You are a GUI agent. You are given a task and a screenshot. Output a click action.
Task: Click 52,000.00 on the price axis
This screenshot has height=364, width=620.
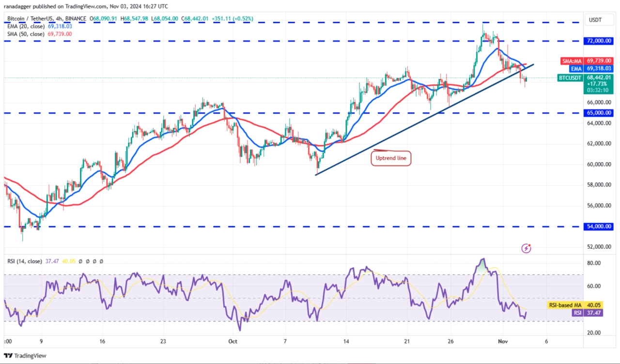599,246
